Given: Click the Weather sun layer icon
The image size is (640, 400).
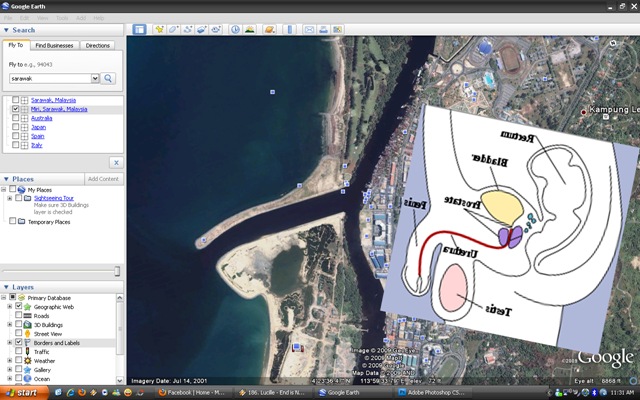Looking at the screenshot, I should click(x=27, y=361).
